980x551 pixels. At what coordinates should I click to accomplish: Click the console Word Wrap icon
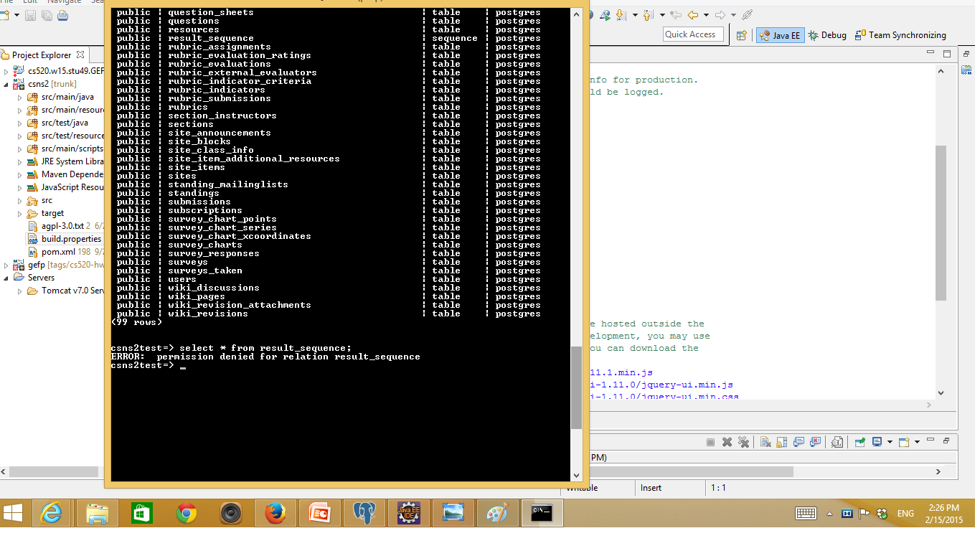837,442
